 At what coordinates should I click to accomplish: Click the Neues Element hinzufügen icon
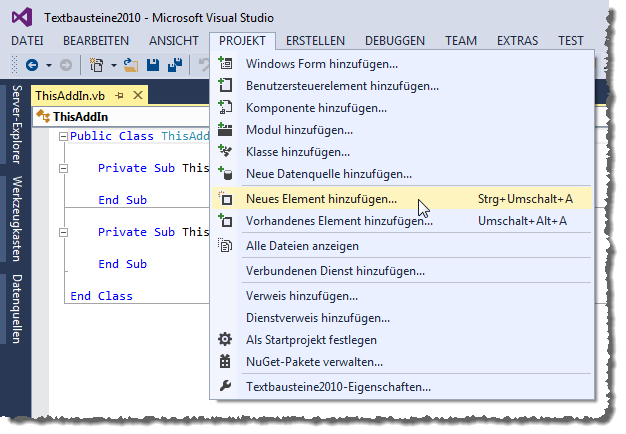(x=225, y=198)
